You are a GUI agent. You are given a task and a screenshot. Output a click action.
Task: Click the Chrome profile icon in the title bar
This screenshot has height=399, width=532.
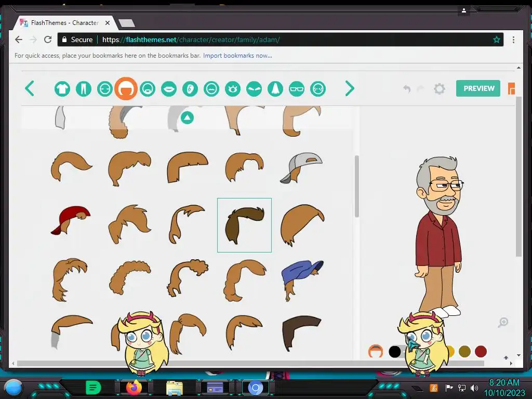[x=464, y=10]
